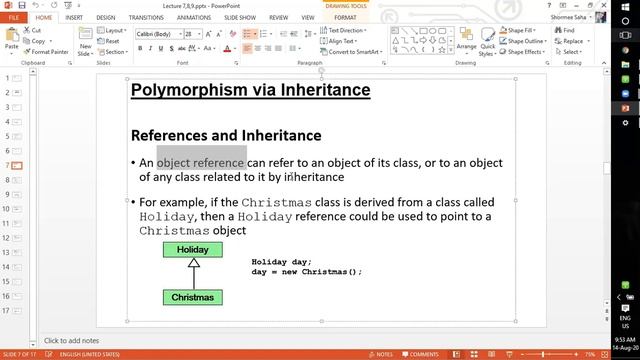Click the Align Text button

(338, 41)
